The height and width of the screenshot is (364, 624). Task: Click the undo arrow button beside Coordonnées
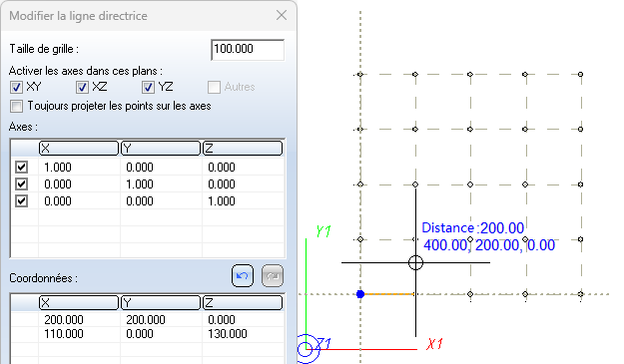243,276
